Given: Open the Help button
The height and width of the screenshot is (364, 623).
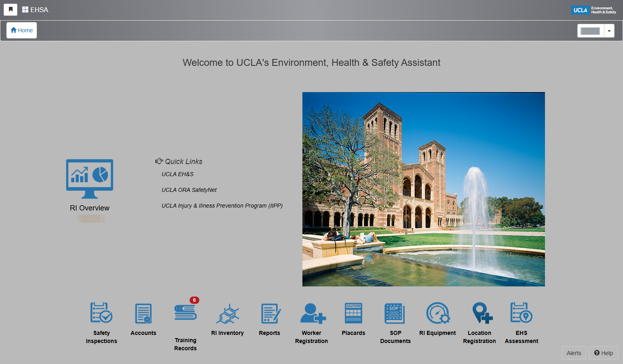Looking at the screenshot, I should 603,353.
